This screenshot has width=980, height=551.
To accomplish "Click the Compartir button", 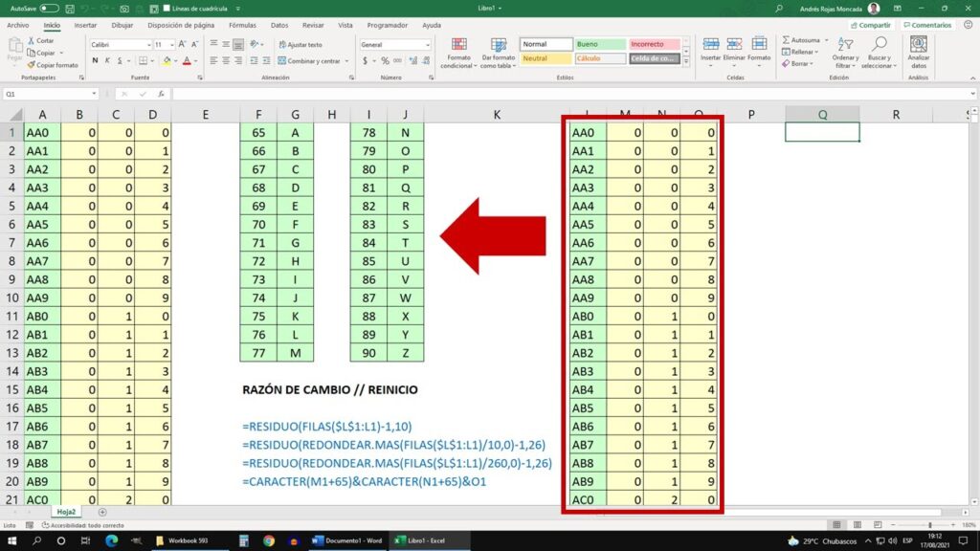I will (x=871, y=26).
